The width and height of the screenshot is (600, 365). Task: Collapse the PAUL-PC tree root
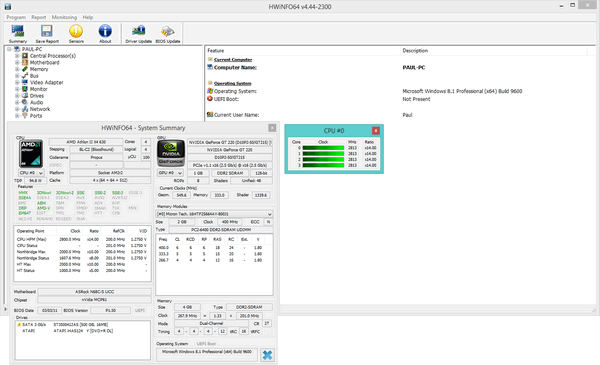click(x=9, y=49)
